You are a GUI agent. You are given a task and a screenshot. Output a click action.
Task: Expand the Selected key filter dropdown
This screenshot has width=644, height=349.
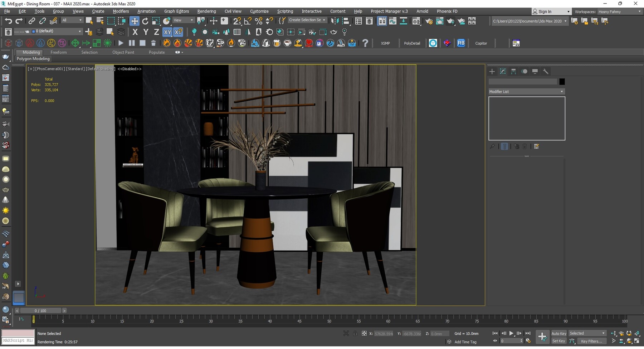(603, 333)
